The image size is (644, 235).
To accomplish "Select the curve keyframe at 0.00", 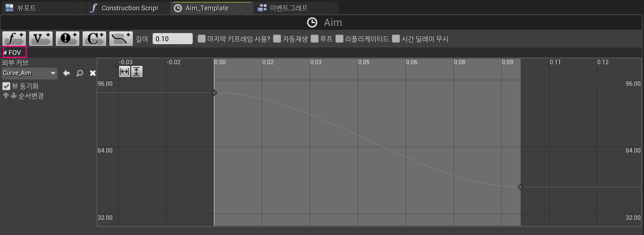I will point(214,92).
